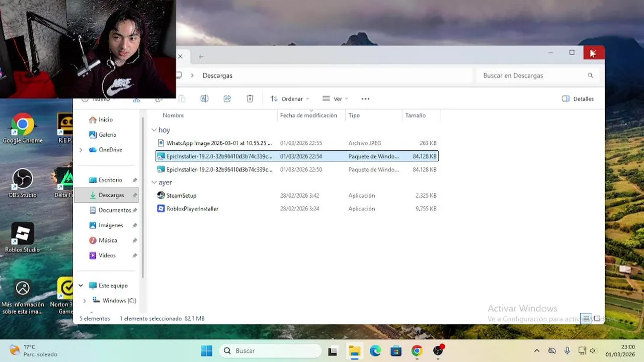The height and width of the screenshot is (362, 644).
Task: Open the See more three-dots menu
Action: 366,99
